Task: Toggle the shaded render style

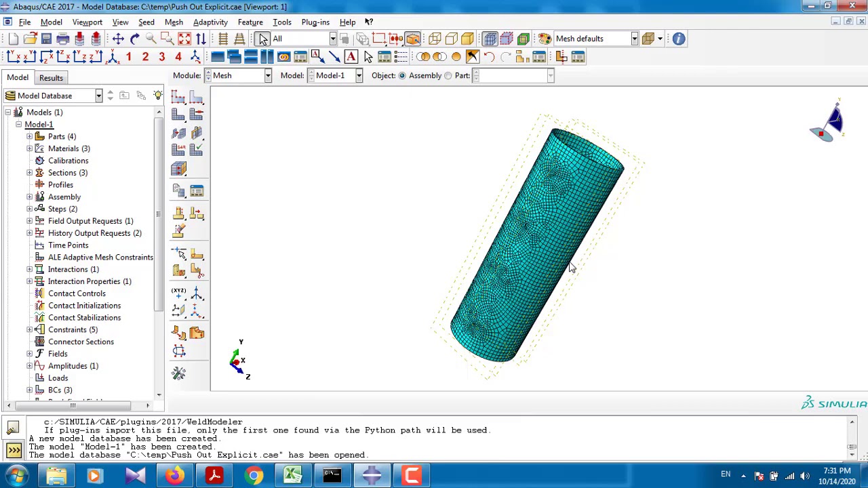Action: pyautogui.click(x=467, y=39)
